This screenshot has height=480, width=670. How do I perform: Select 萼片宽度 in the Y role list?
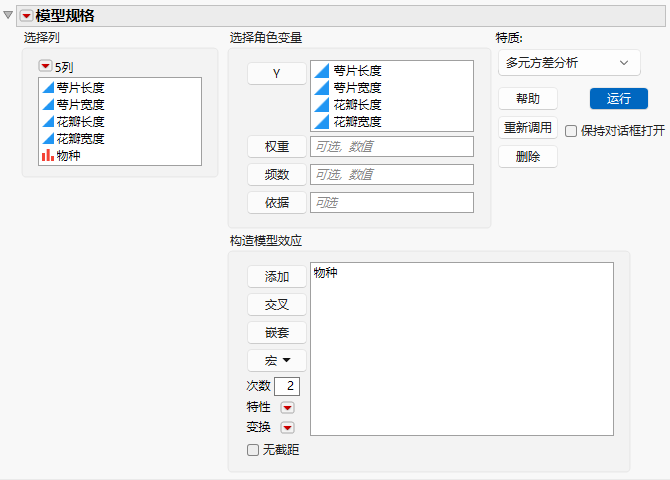(348, 88)
